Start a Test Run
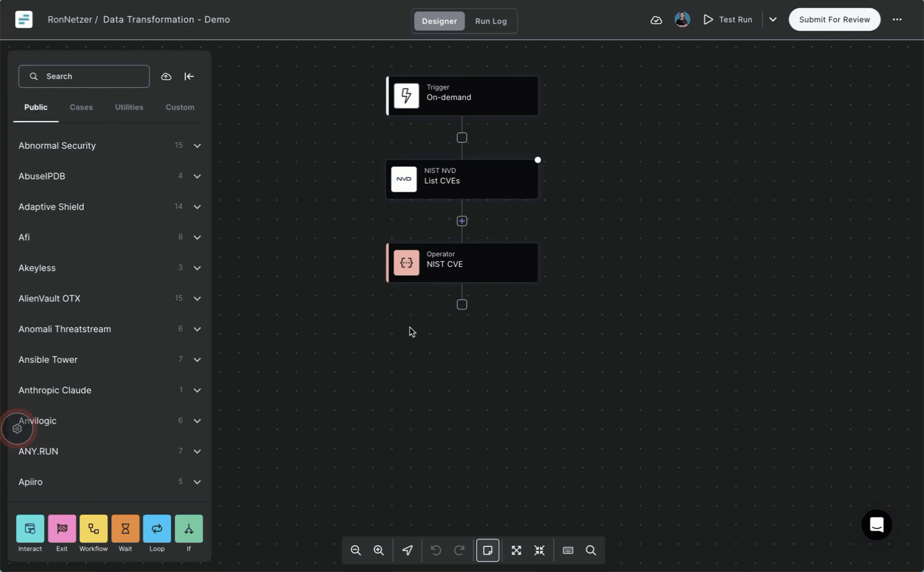 [x=728, y=20]
